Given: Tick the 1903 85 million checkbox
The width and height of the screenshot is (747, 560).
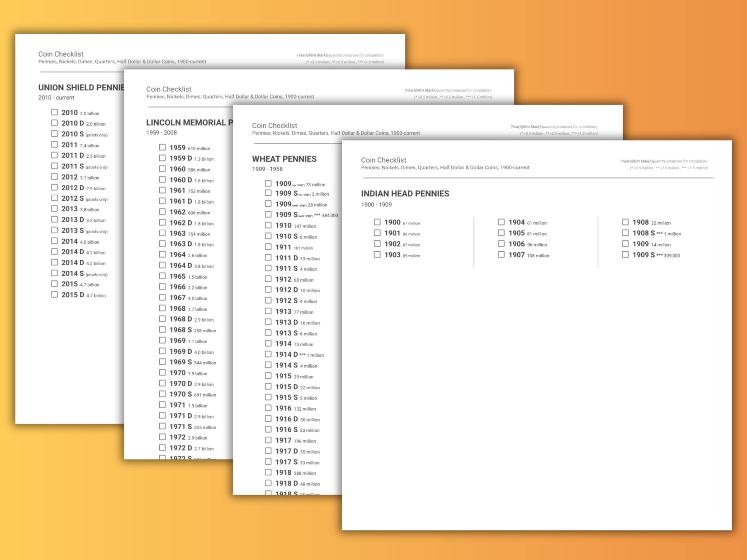Looking at the screenshot, I should point(377,255).
